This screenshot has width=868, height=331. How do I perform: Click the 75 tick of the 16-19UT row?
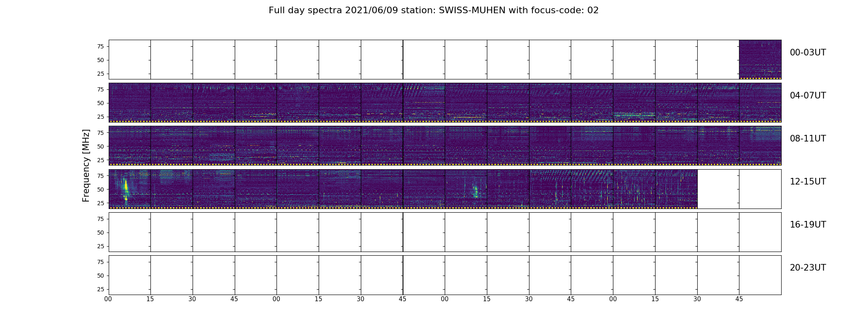[x=100, y=219]
